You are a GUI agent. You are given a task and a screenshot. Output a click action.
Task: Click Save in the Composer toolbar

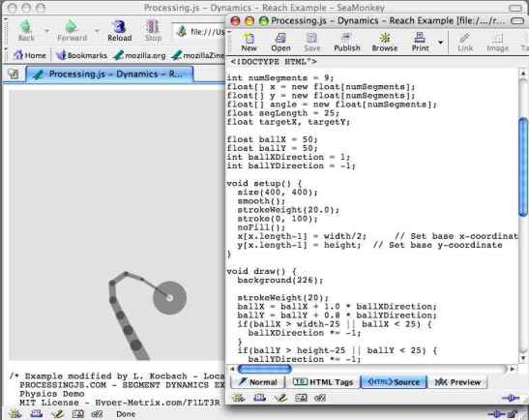coord(311,43)
